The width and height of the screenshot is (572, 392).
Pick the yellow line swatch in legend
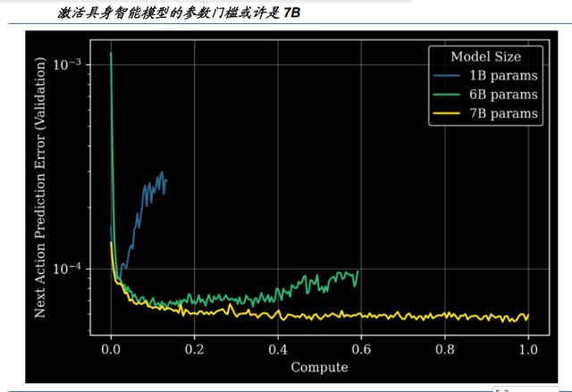point(451,113)
